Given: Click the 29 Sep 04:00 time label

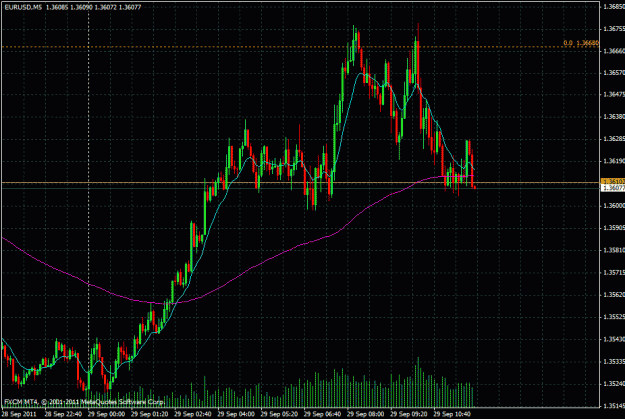Looking at the screenshot, I should tap(236, 414).
